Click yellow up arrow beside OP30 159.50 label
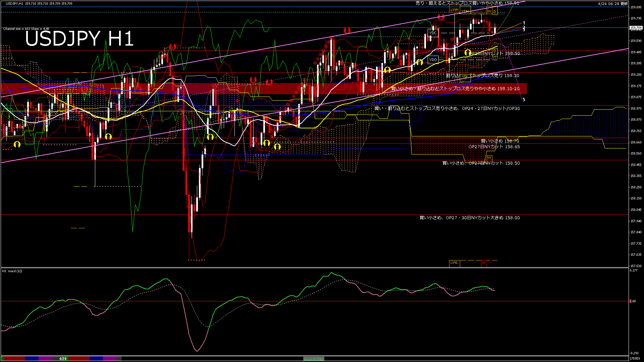Screen dimensions: 644x362 (468, 53)
